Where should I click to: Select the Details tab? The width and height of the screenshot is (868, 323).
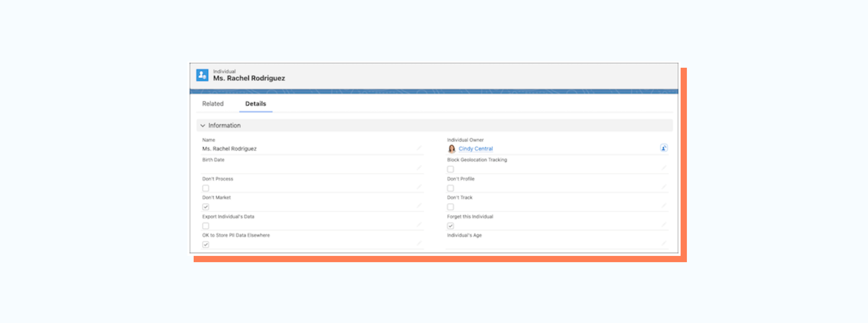coord(255,103)
